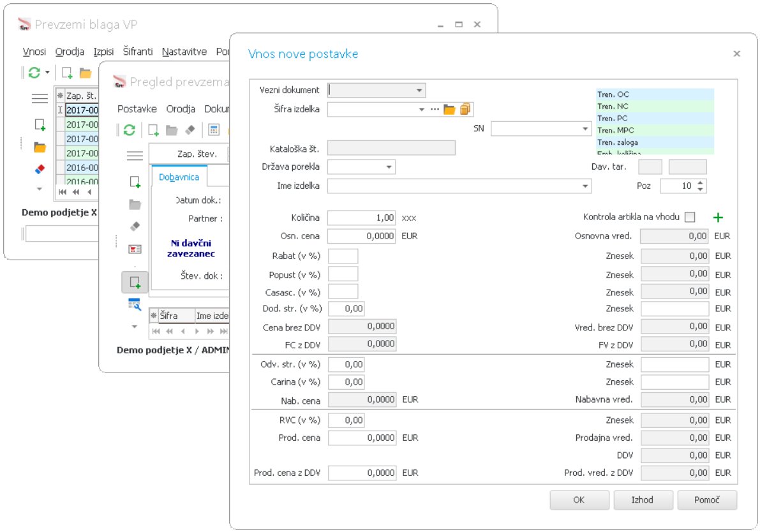The height and width of the screenshot is (532, 760).
Task: Click the hamburger menu icon in Pregled sidebar
Action: 135,156
